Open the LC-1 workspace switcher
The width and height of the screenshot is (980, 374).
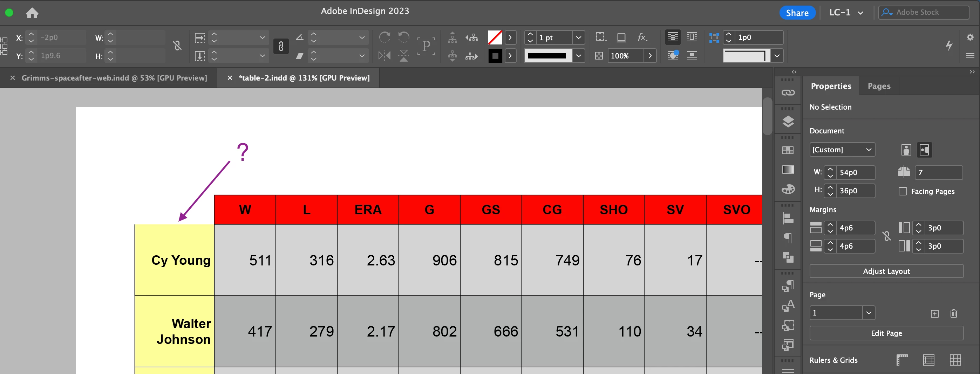point(846,13)
